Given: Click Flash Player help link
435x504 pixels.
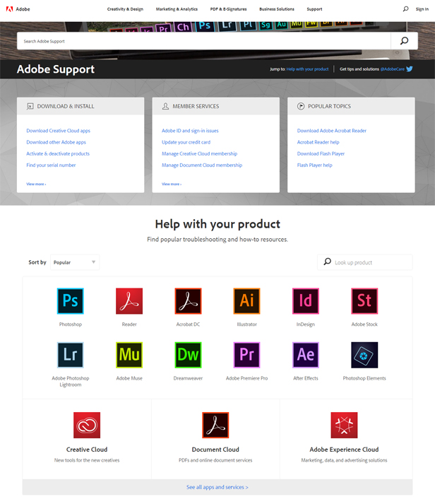Looking at the screenshot, I should 315,165.
